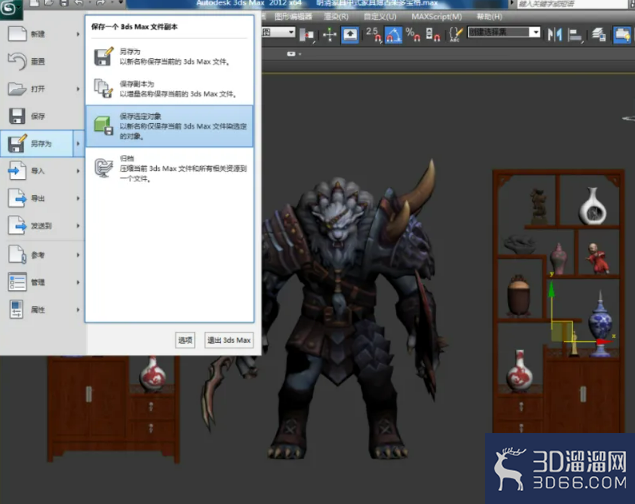The image size is (635, 504).
Task: Open the Reference Coordinate System dropdown
Action: click(291, 32)
